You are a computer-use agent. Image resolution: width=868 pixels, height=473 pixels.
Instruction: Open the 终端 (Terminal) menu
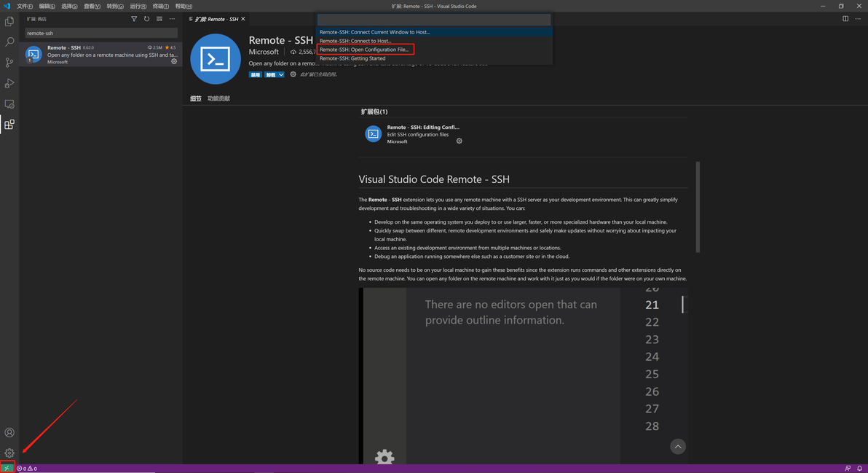(160, 6)
